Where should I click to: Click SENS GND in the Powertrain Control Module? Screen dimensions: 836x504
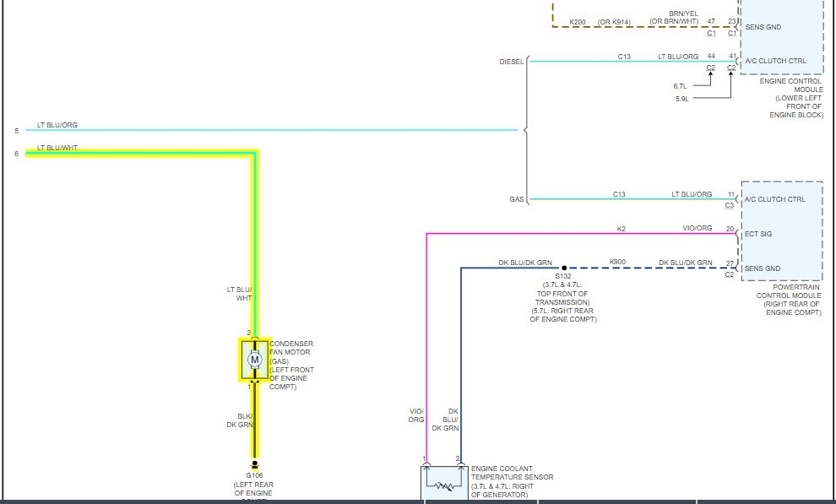tap(763, 268)
